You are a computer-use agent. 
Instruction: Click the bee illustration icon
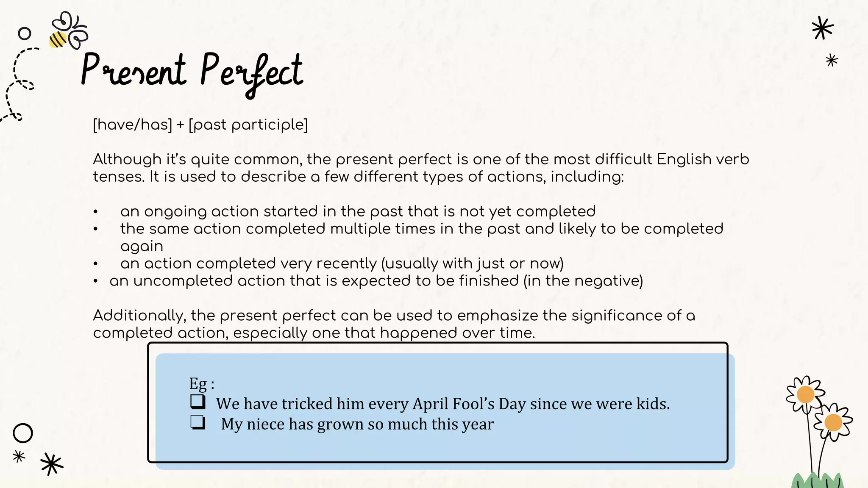(68, 31)
